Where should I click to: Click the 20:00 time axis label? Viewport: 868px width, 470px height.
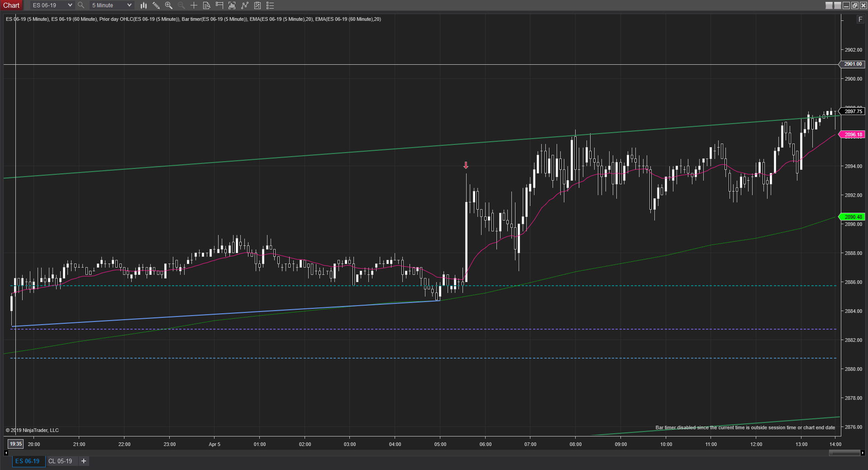[34, 444]
